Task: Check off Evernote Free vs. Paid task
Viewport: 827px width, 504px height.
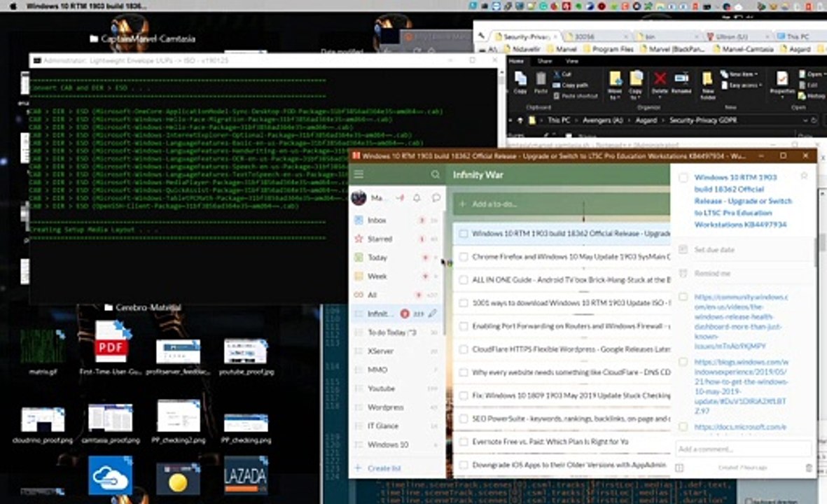Action: point(463,442)
